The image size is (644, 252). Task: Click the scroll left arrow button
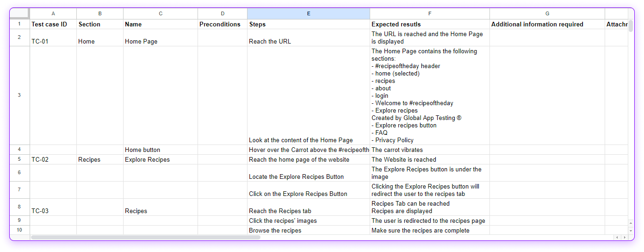(617, 237)
